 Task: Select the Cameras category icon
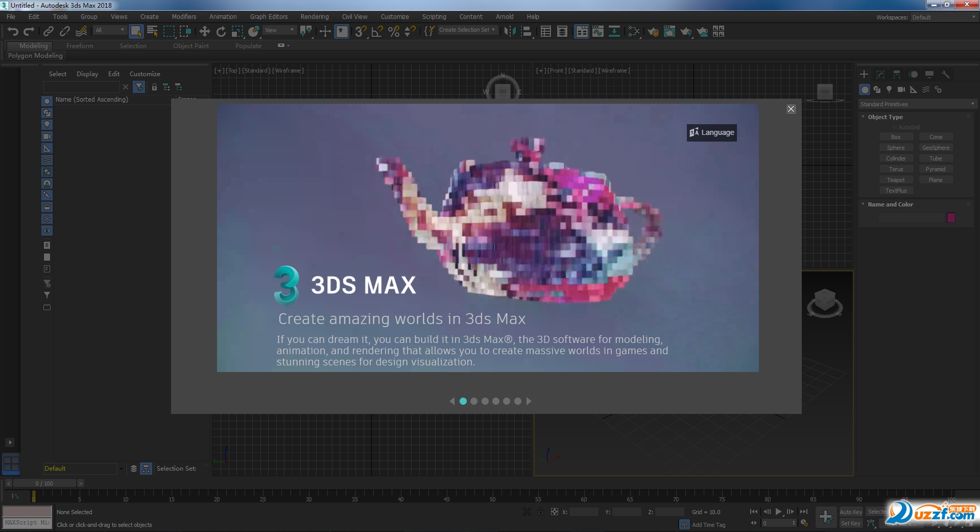point(901,89)
